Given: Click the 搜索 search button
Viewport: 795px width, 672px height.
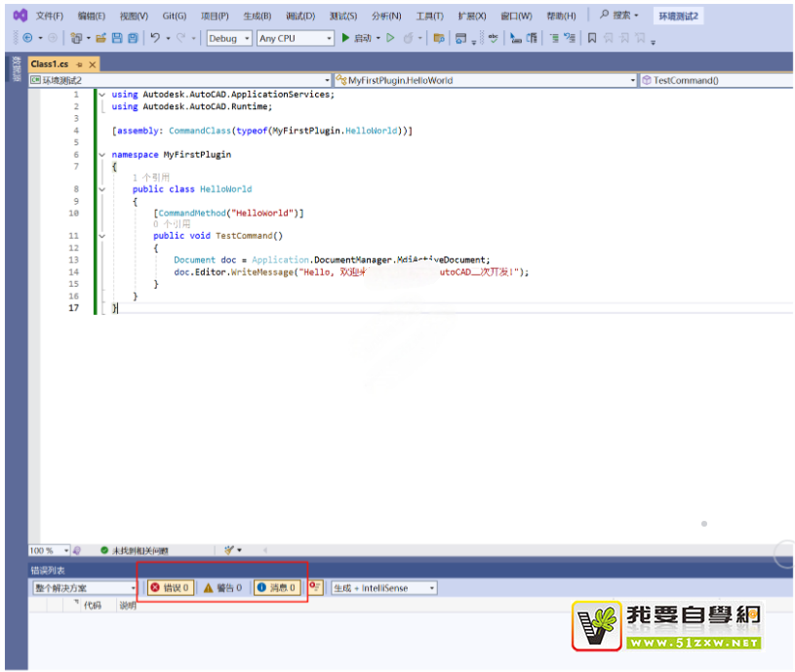Looking at the screenshot, I should [619, 16].
